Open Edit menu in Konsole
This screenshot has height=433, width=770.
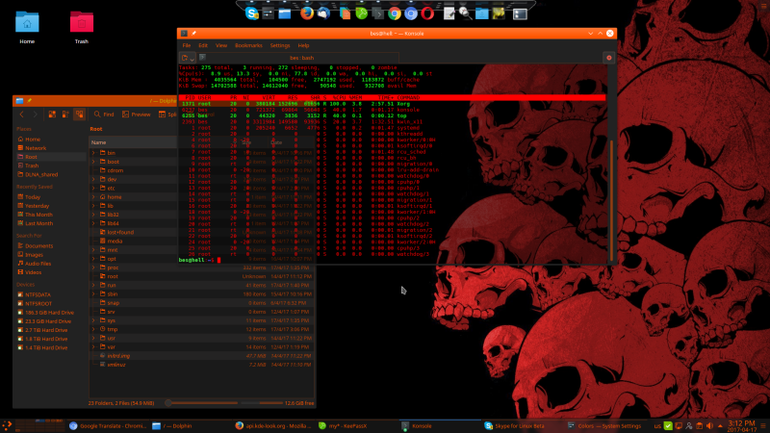click(203, 46)
